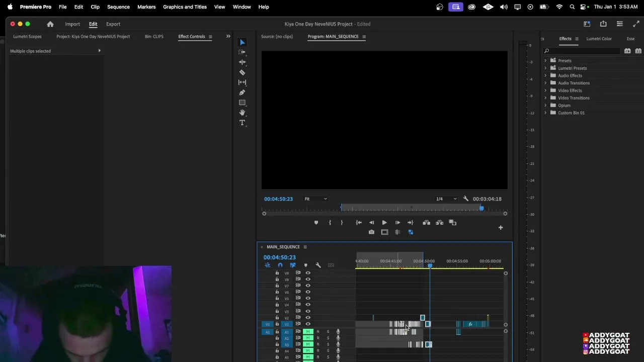Toggle insert sequence as nest icon
Screen dimensions: 644x362
pyautogui.click(x=268, y=265)
